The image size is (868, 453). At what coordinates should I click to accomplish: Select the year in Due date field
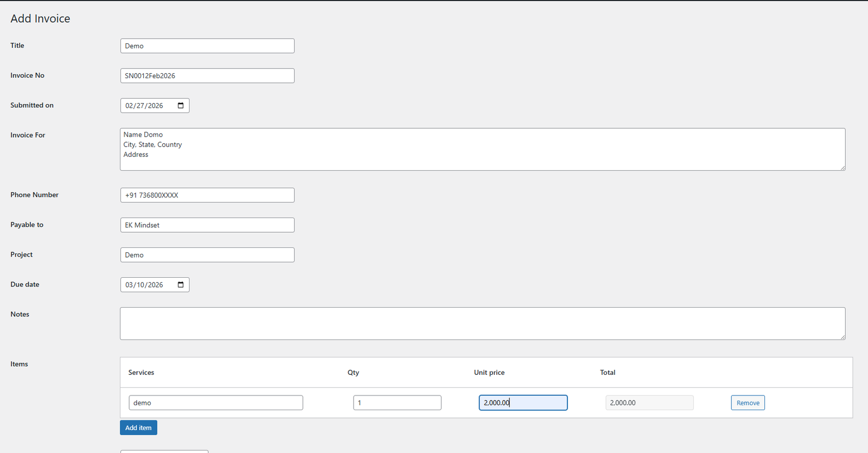(156, 285)
